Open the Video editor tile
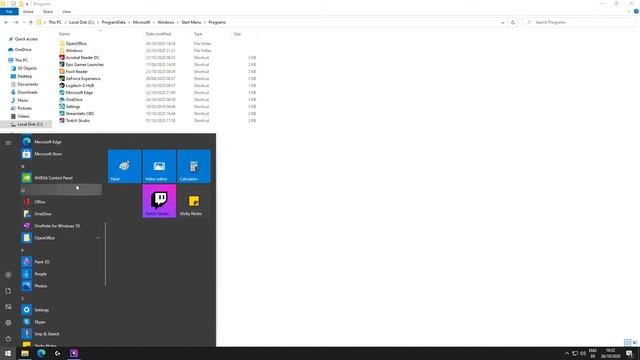The image size is (640, 360). [159, 166]
